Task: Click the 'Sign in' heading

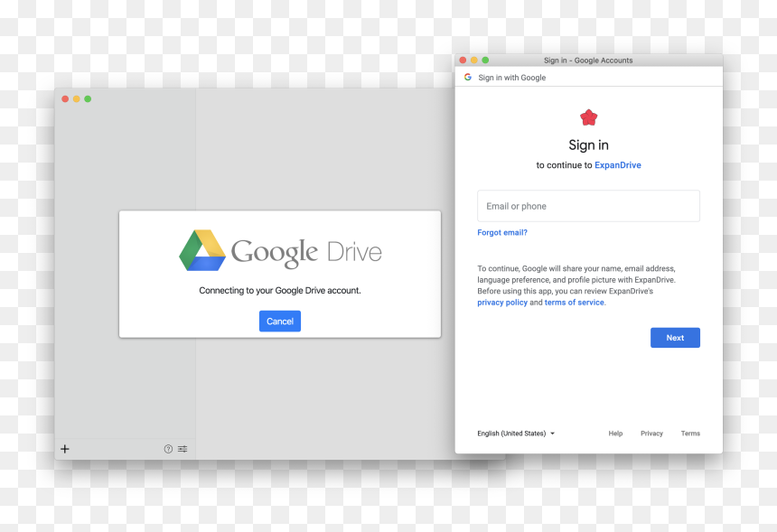Action: (589, 145)
